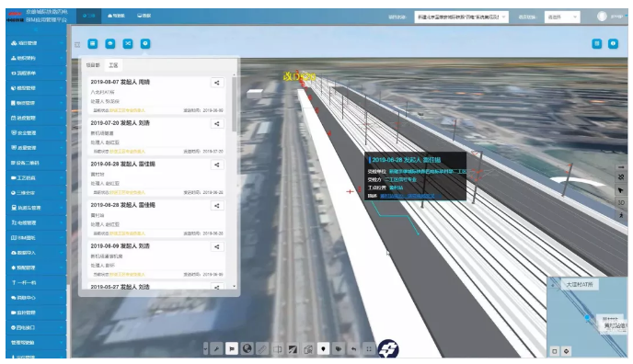The width and height of the screenshot is (633, 364).
Task: Click the target locate button in the minimap
Action: coord(567,351)
